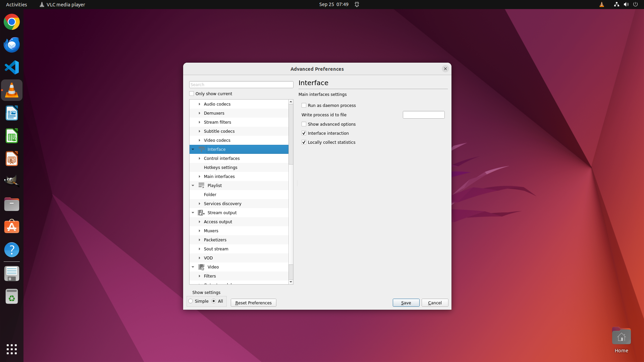
Task: Launch Visual Studio Code from dock
Action: click(12, 67)
